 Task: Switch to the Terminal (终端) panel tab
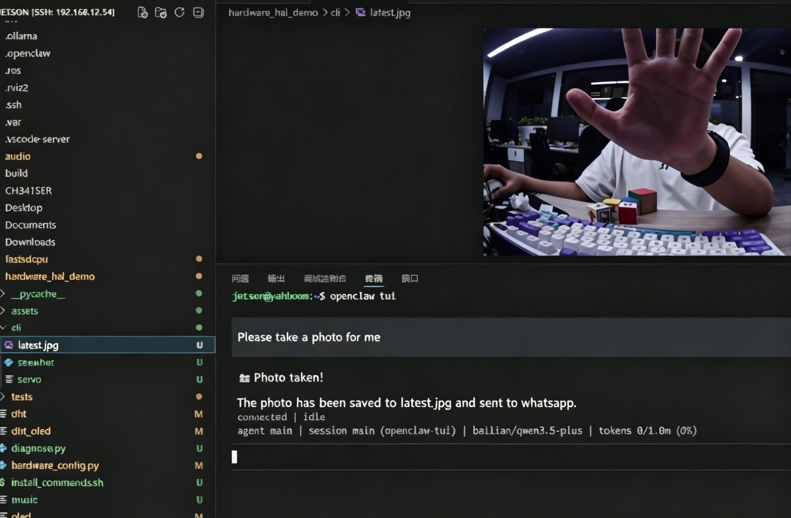[374, 278]
